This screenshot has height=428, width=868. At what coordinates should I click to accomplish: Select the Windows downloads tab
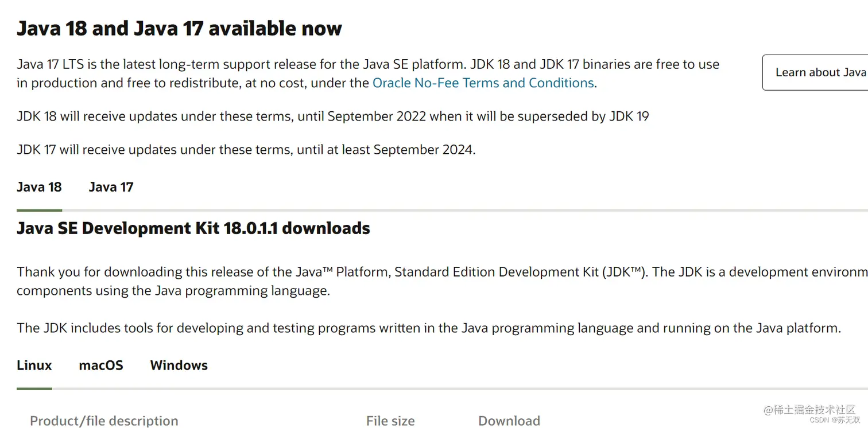tap(179, 365)
